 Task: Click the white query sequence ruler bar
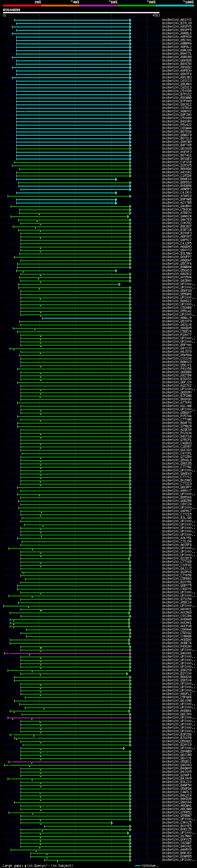pyautogui.click(x=81, y=13)
